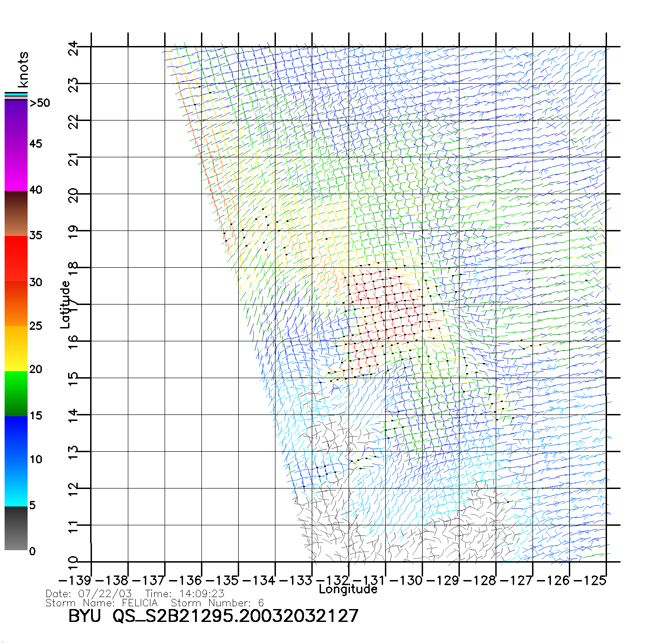
Task: Click the 'Storm Name: FELICIA' text
Action: click(x=102, y=603)
